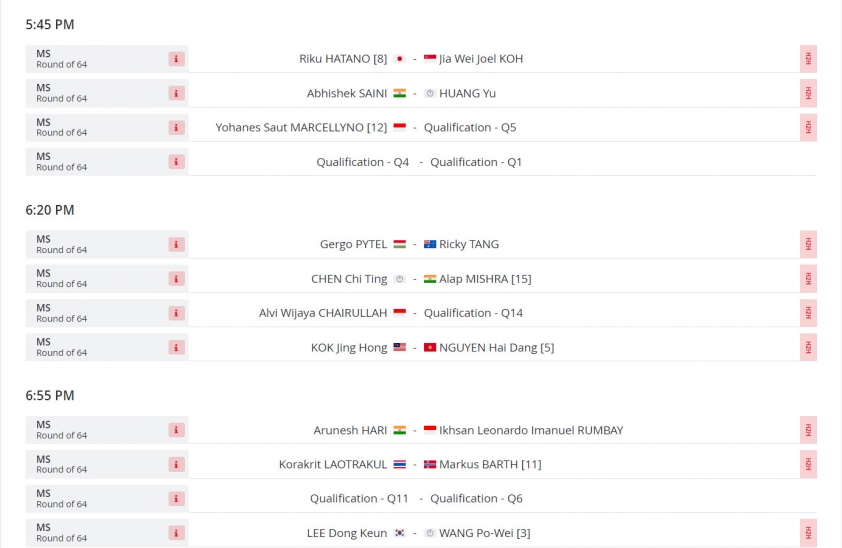Open H2H for Chen Chi Ting vs Mishra
This screenshot has width=842, height=548.
tap(808, 279)
